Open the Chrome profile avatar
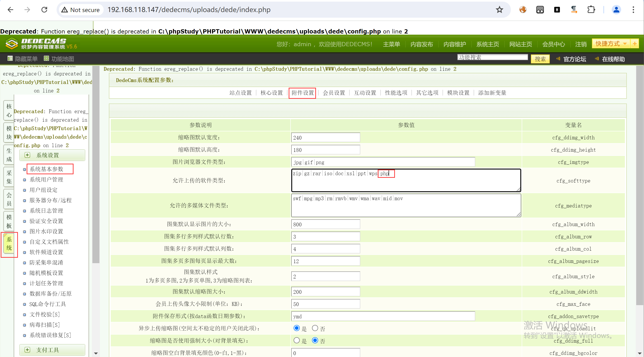The height and width of the screenshot is (357, 644). tap(616, 10)
